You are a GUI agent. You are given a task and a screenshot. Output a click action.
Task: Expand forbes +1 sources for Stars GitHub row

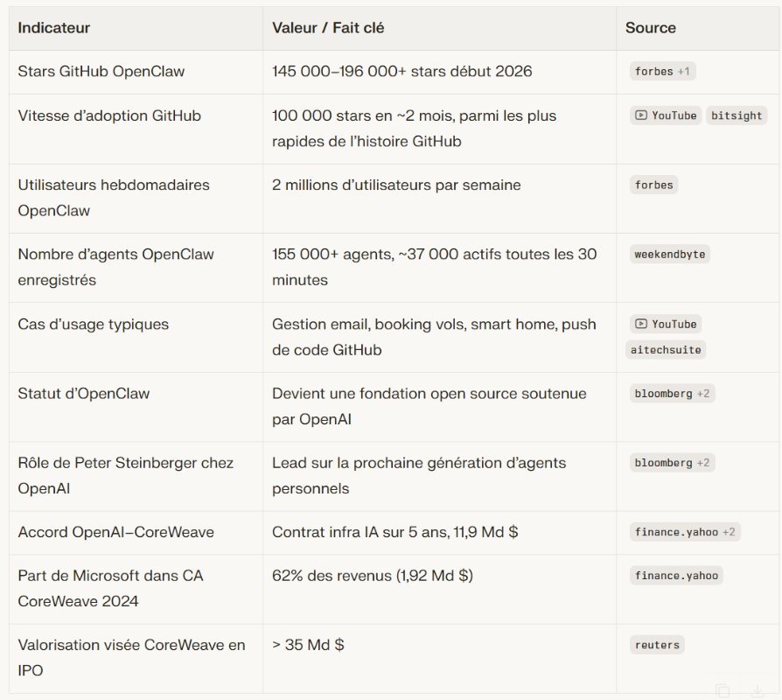click(662, 72)
